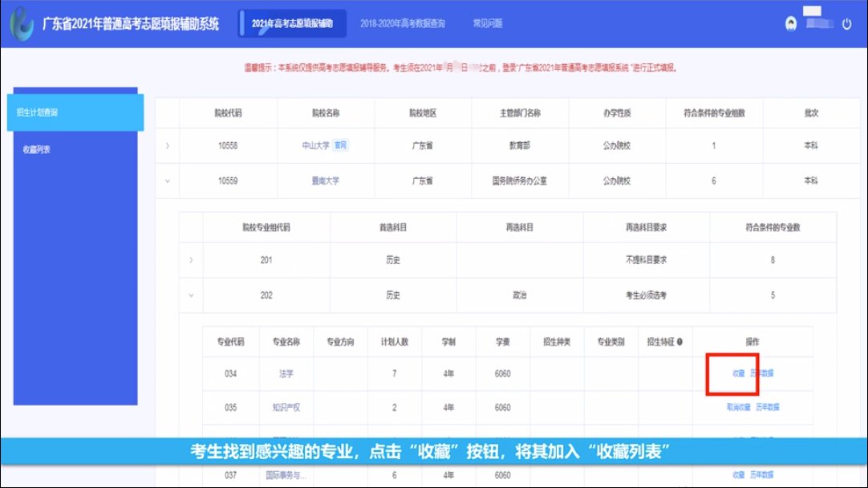
Task: Click the system logo in header
Action: pyautogui.click(x=21, y=23)
